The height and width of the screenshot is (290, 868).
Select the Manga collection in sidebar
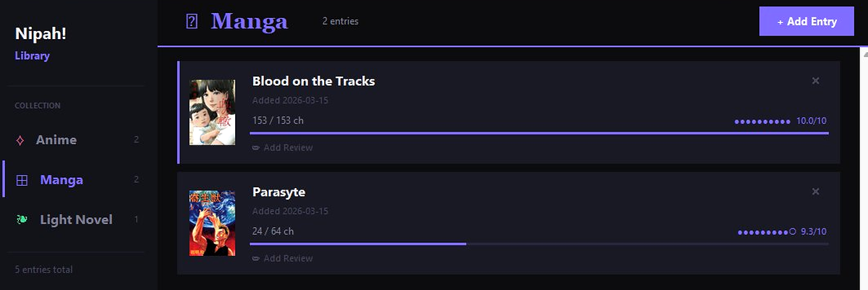tap(61, 180)
